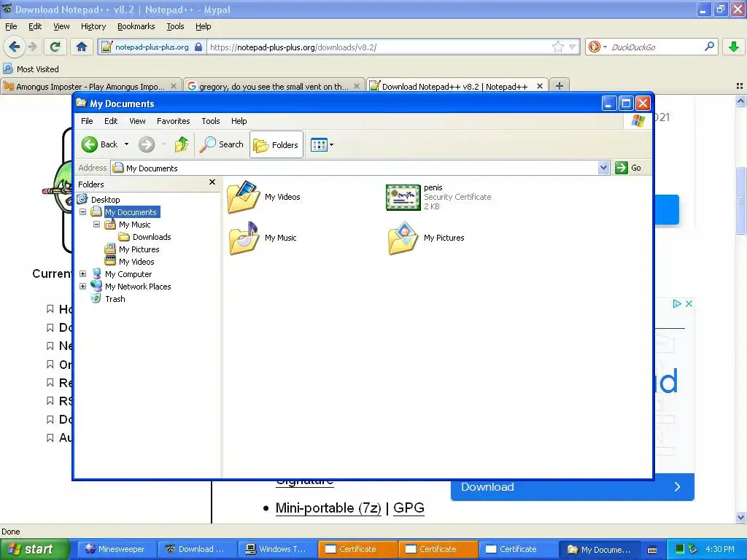This screenshot has width=747, height=560.
Task: Bookmark this page with the star icon
Action: (x=557, y=47)
